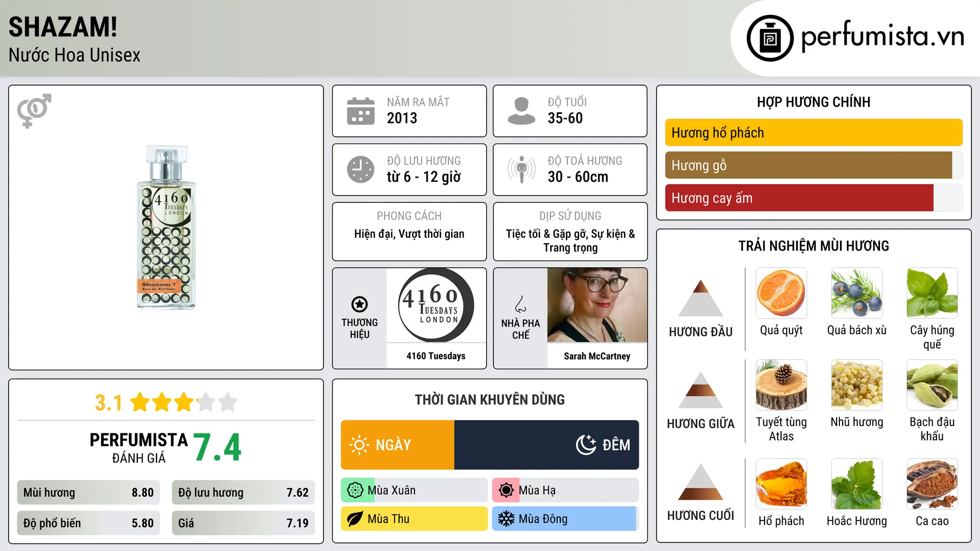980x551 pixels.
Task: Select the Cây húng quế basil image
Action: point(932,293)
